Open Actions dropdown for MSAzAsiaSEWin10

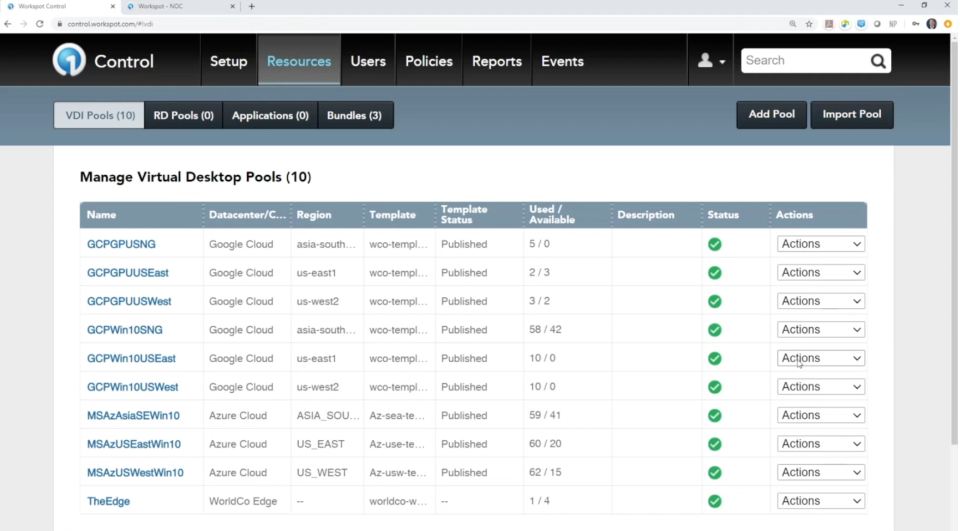pos(820,415)
